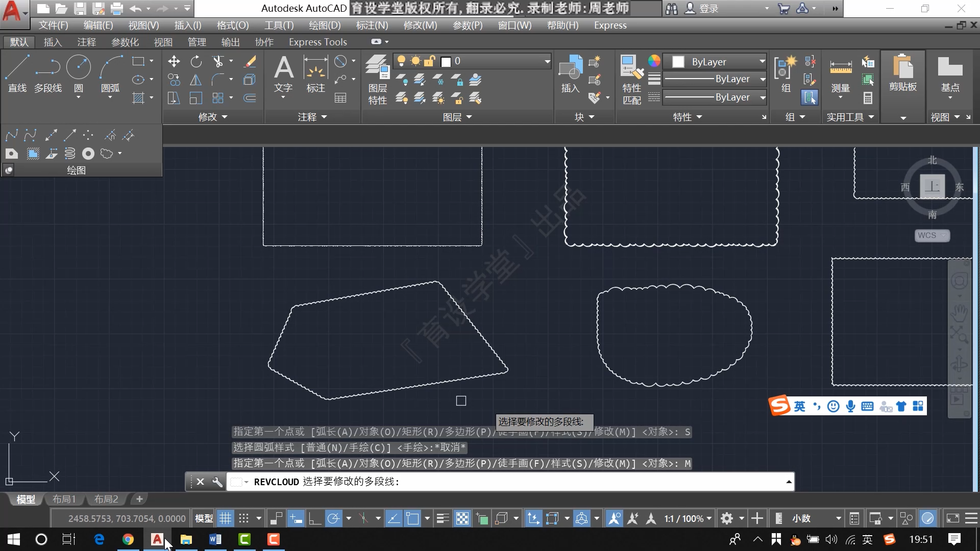Click the Move tool icon
This screenshot has width=980, height=551.
coord(174,62)
